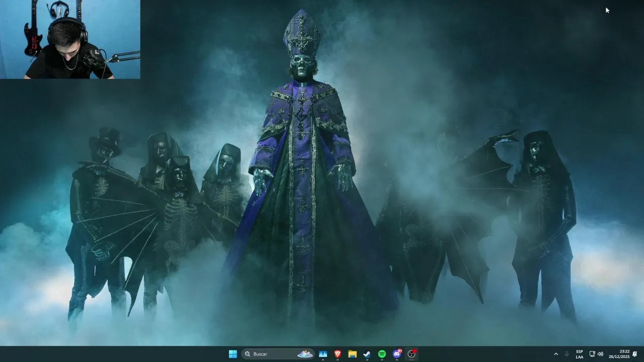
Task: Launch Brave browser from the taskbar
Action: point(338,354)
